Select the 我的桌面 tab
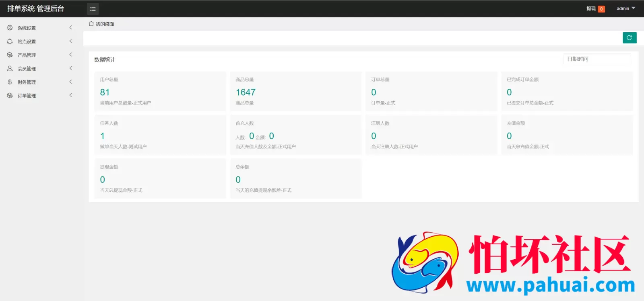Viewport: 644px width, 301px height. tap(105, 24)
